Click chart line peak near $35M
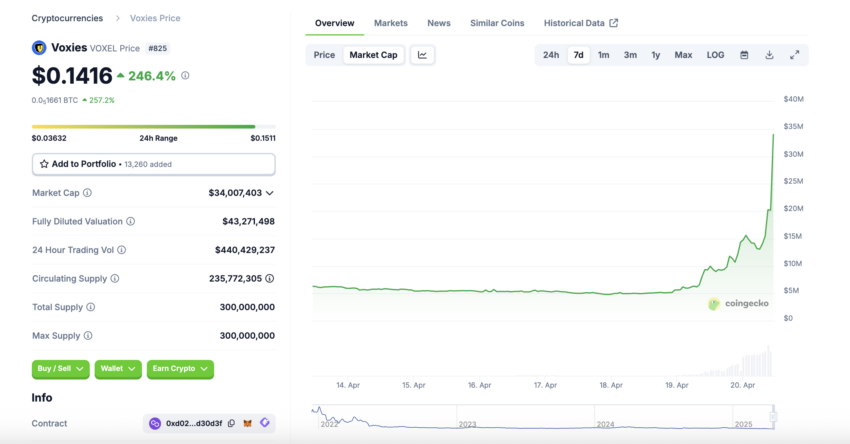 pos(773,135)
